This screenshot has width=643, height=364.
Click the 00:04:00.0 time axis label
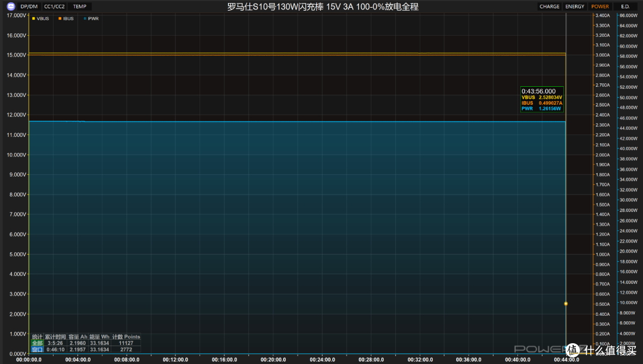point(78,360)
